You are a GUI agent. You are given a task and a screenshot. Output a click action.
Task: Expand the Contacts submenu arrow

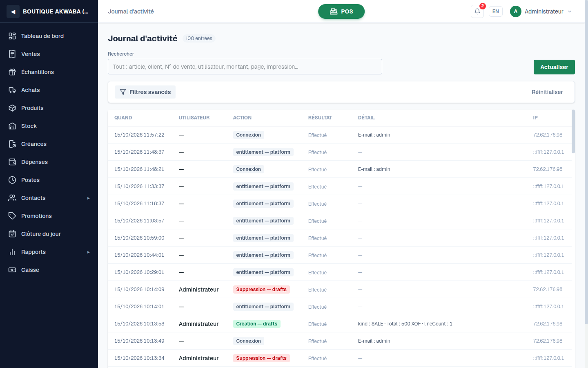coord(88,198)
